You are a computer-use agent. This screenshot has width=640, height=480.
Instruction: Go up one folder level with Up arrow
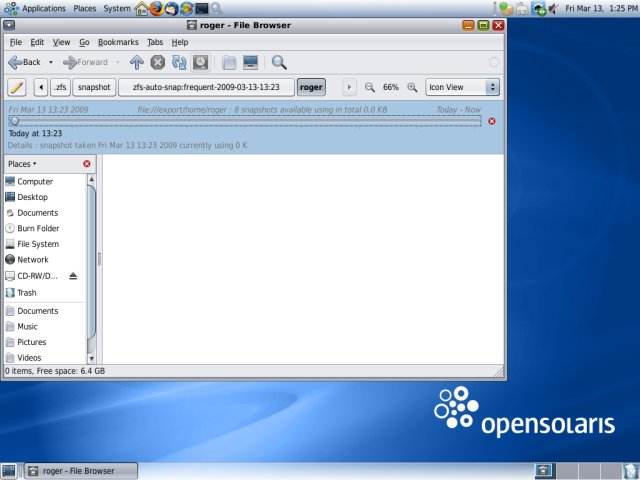(137, 62)
